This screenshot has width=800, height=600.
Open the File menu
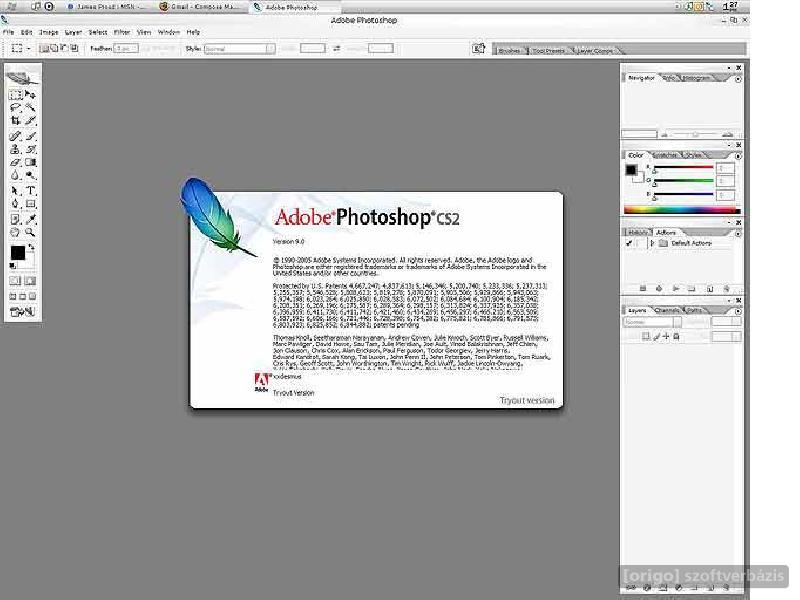(9, 32)
